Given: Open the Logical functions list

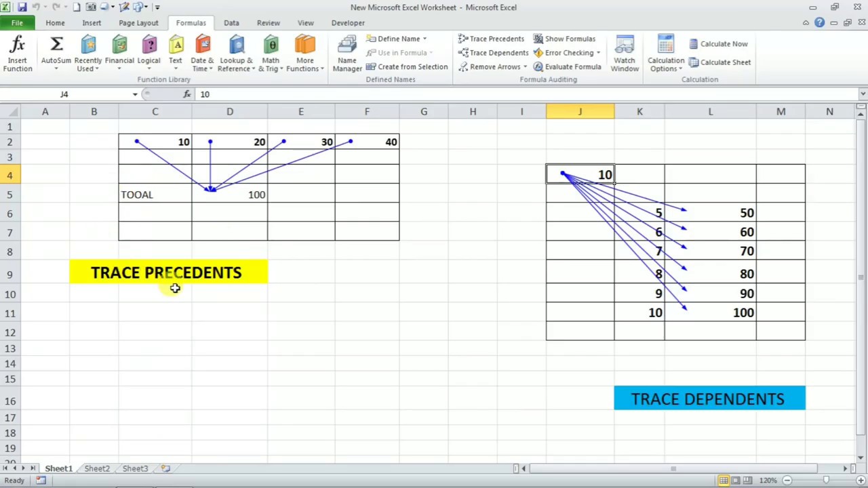Looking at the screenshot, I should tap(149, 54).
